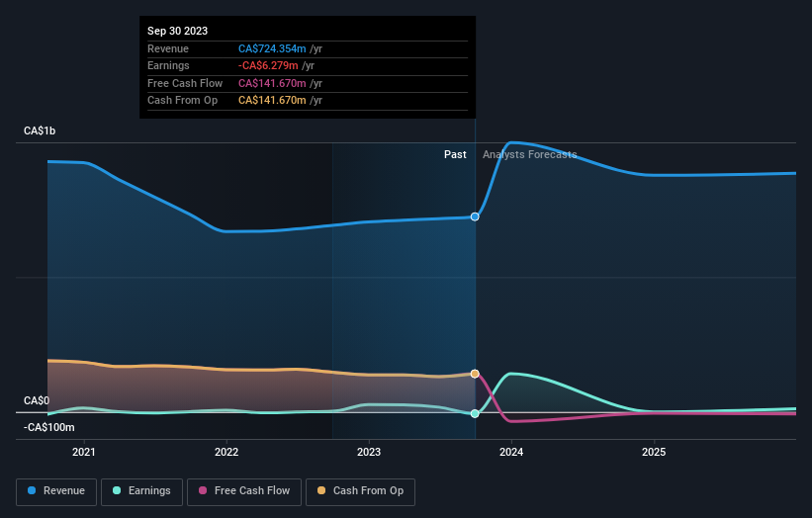
Task: Click the 2025 x-axis label
Action: (x=654, y=452)
